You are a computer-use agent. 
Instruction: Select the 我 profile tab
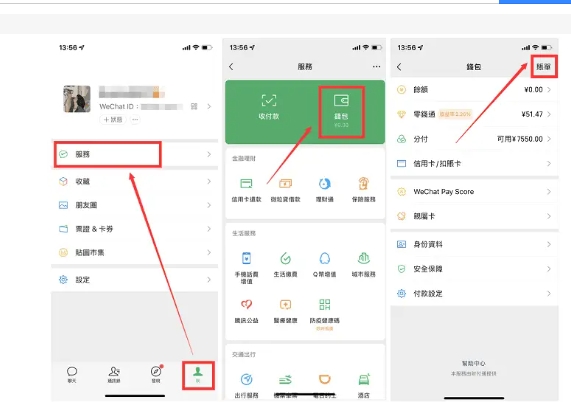198,375
